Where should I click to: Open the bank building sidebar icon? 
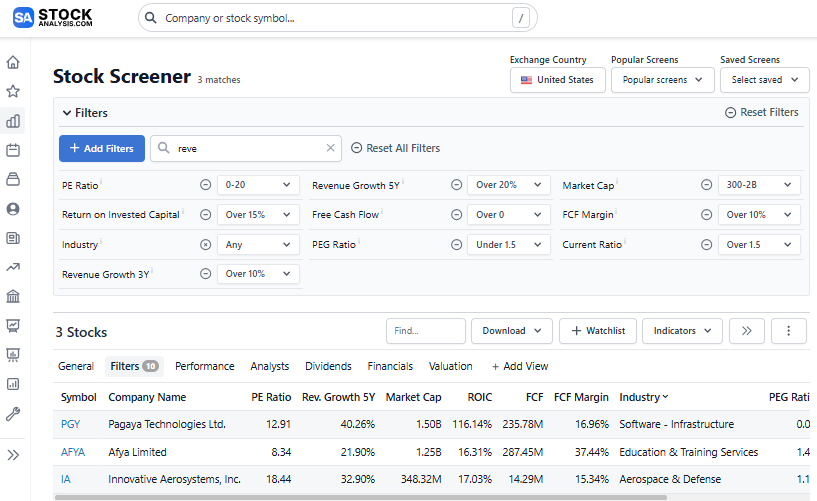click(13, 296)
